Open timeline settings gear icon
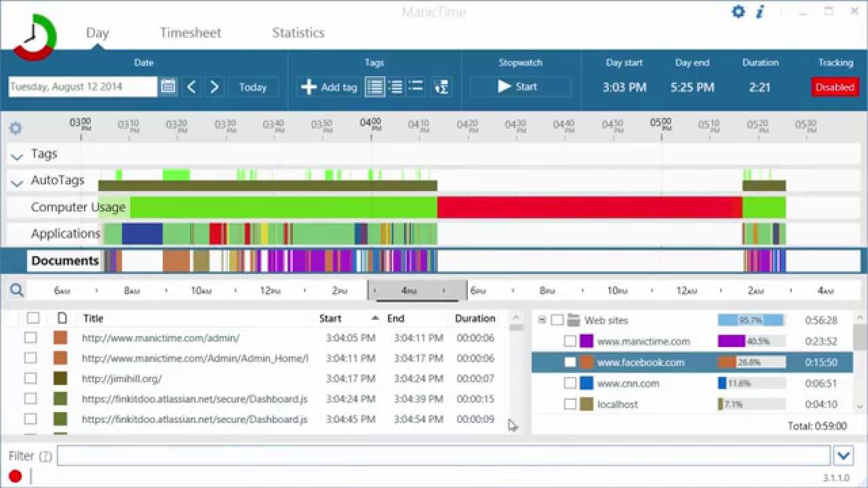Viewport: 868px width, 488px height. pos(16,128)
